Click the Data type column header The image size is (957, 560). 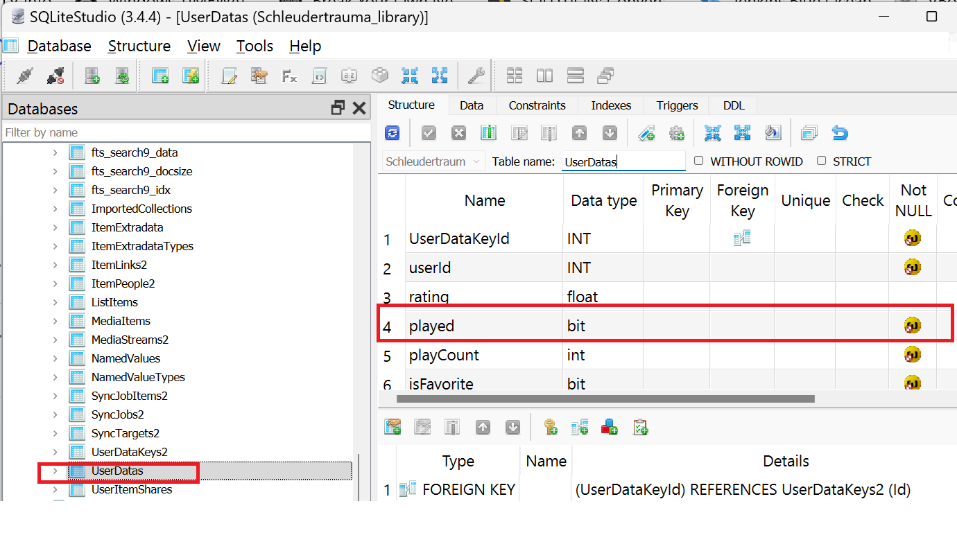point(604,200)
